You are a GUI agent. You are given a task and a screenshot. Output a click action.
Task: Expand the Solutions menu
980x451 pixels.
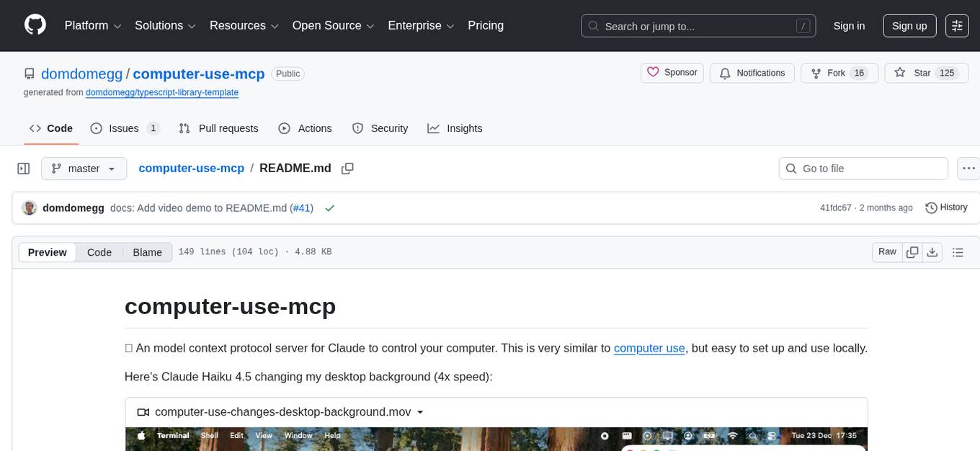[x=164, y=25]
